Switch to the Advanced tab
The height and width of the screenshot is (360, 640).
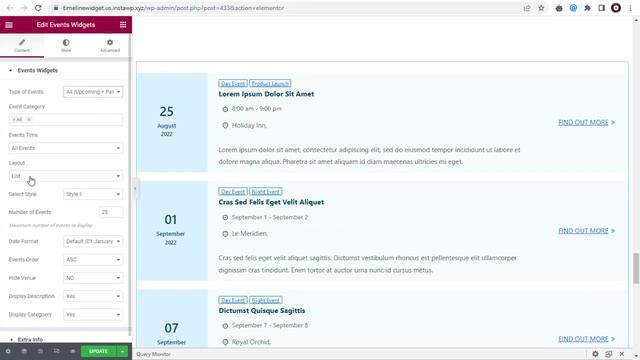click(x=110, y=46)
